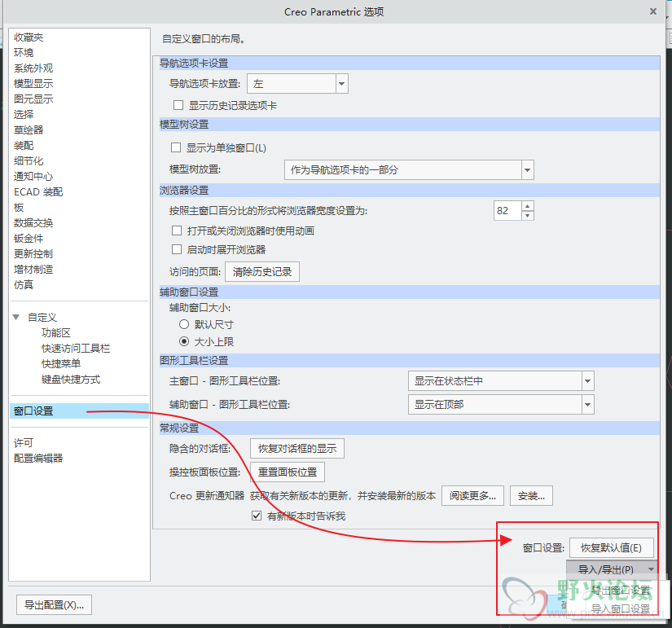Open 快捷菜单 customization

[x=61, y=363]
